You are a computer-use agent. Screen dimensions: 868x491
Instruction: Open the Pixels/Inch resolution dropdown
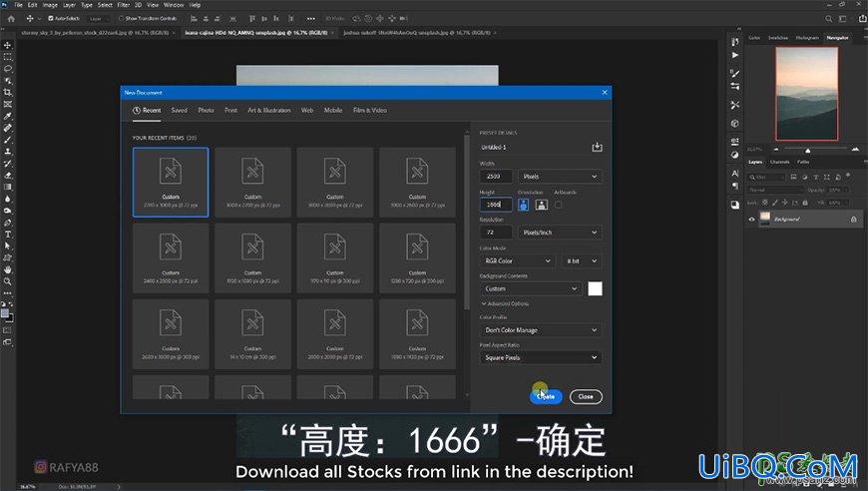560,233
